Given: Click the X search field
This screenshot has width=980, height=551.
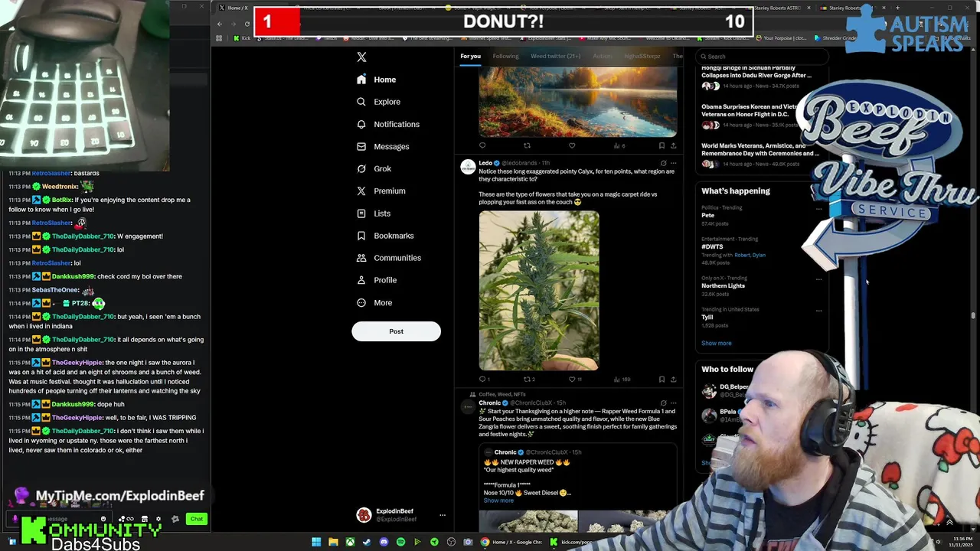Looking at the screenshot, I should click(x=762, y=56).
